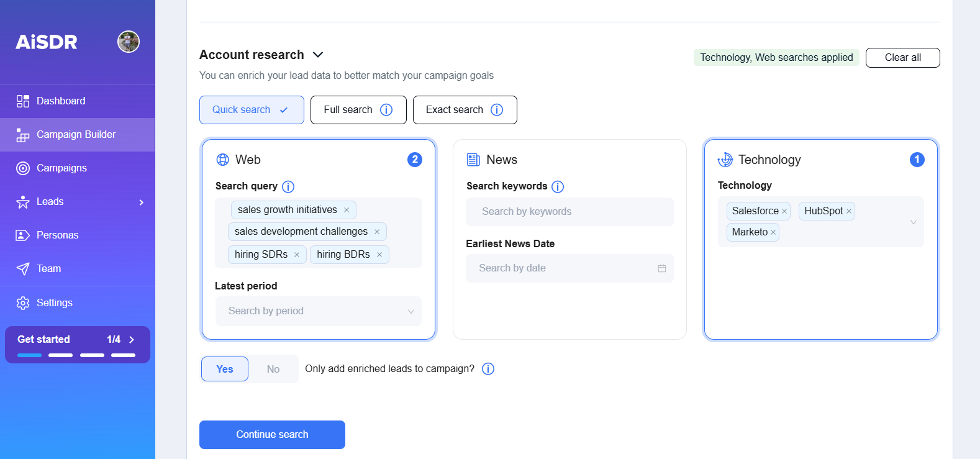Open user profile avatar in sidebar
Screen dimensions: 980x459
pyautogui.click(x=129, y=42)
